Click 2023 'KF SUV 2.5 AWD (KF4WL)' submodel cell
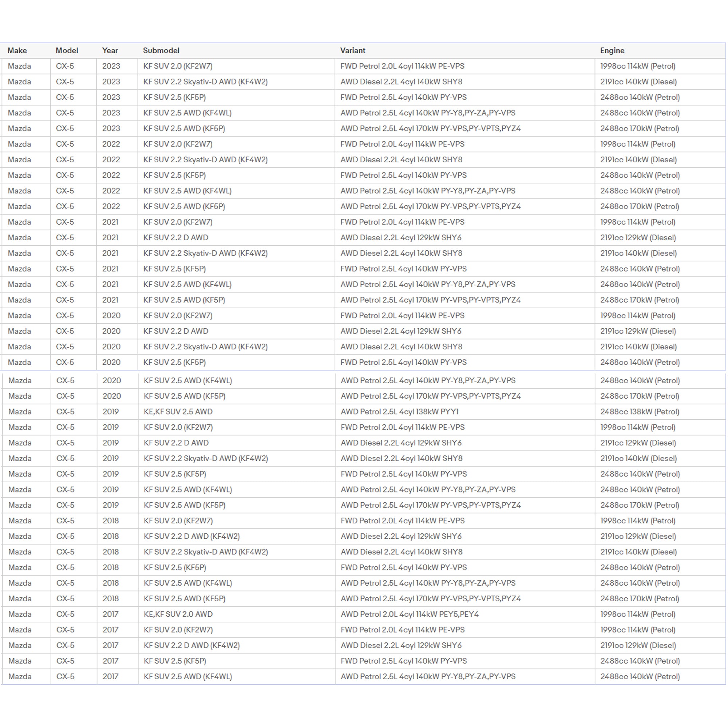The height and width of the screenshot is (728, 728). coord(187,113)
